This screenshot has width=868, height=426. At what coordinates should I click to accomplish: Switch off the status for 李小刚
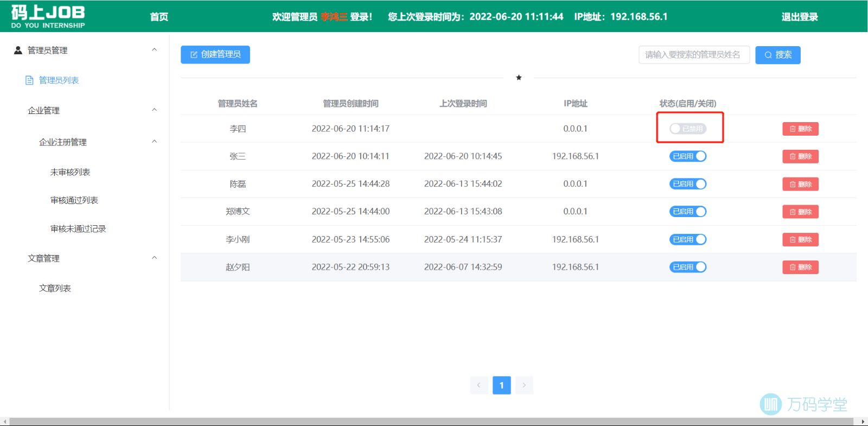[688, 239]
